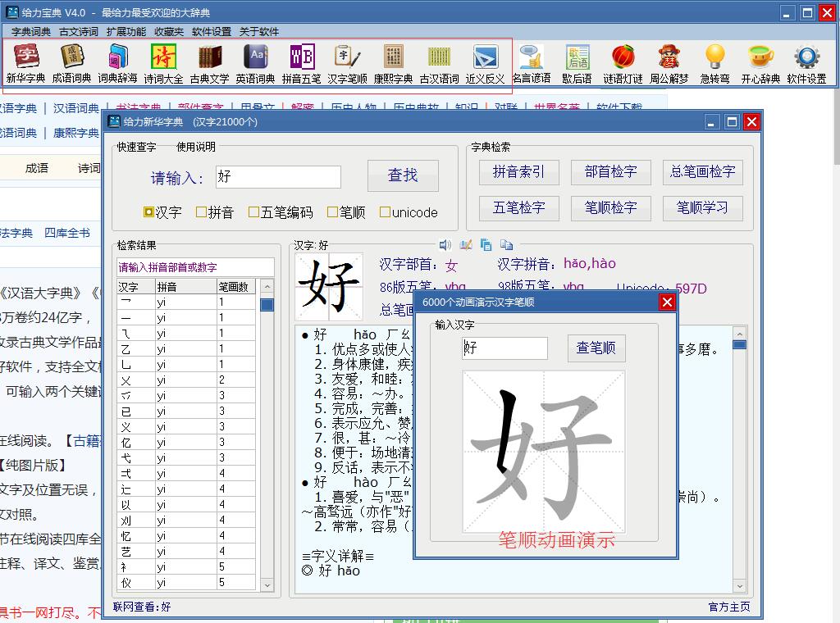Open the 成语词典 toolbar icon
The height and width of the screenshot is (623, 840).
(72, 64)
